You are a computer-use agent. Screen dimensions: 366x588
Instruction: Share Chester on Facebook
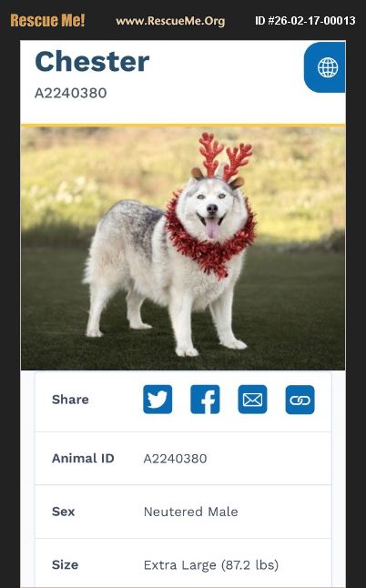(205, 400)
